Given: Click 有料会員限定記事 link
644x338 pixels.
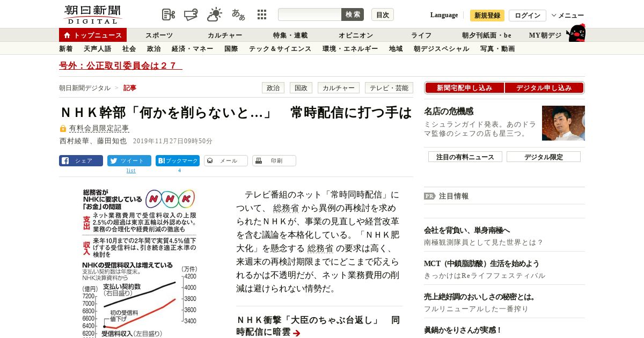Looking at the screenshot, I should (x=99, y=129).
